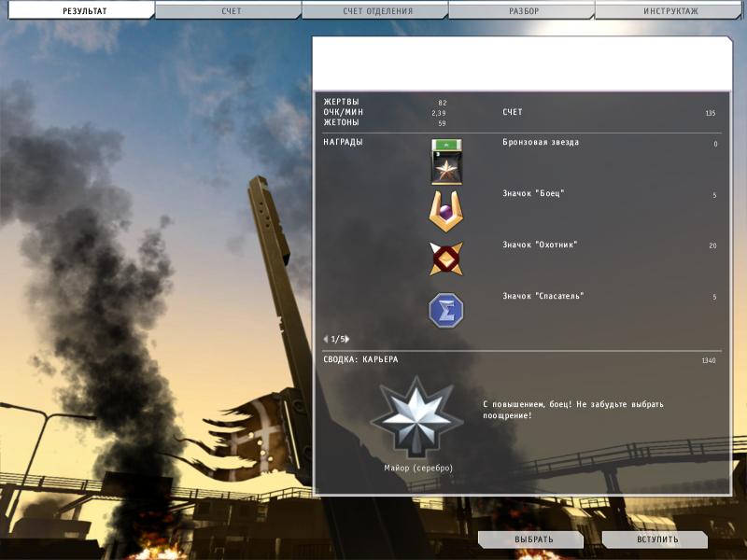
Task: Click the promotion message about choosing a reward
Action: (572, 410)
